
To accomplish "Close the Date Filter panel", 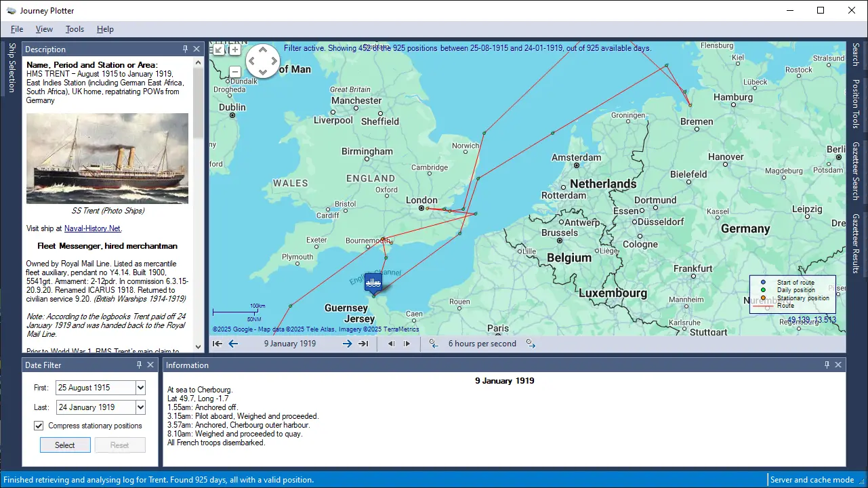I will click(150, 365).
